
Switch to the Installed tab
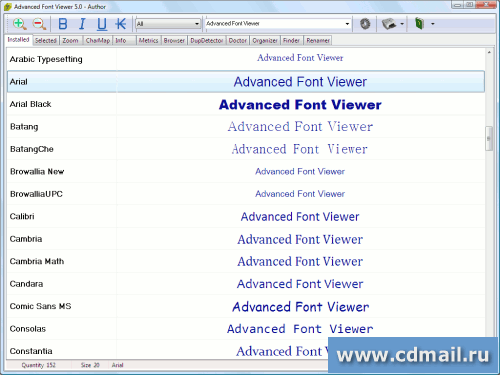coord(18,40)
